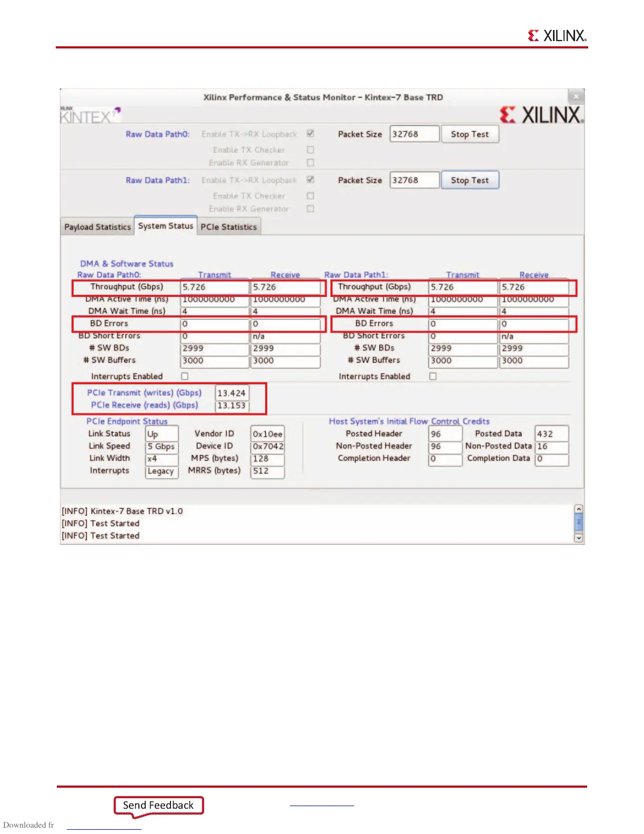The image size is (644, 834).
Task: Click the MPS (bytes) value 128
Action: pyautogui.click(x=268, y=459)
